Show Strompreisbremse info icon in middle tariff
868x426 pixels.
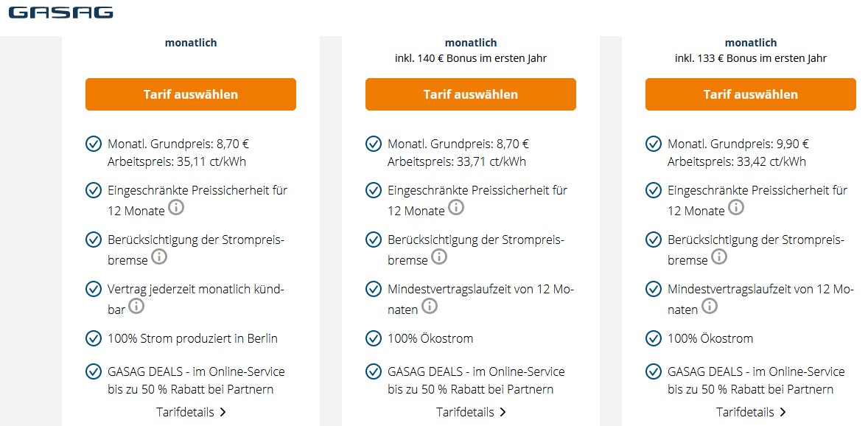coord(439,257)
